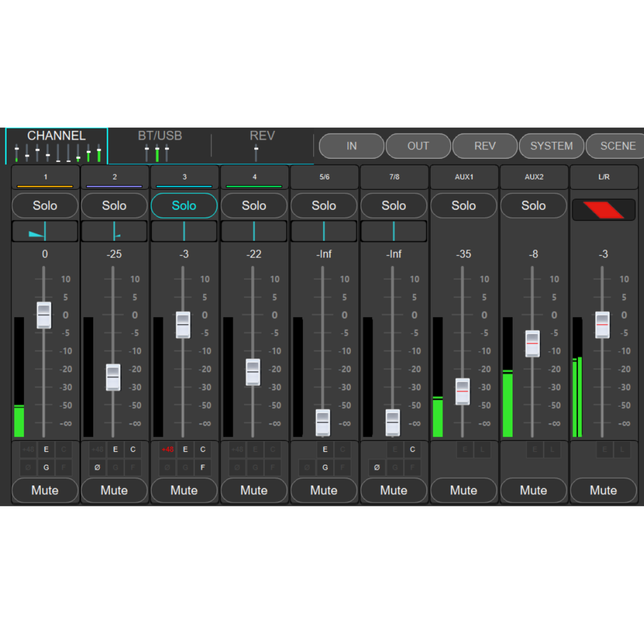Viewport: 644px width, 644px height.
Task: Disable the highlighted Solo on channel 3
Action: point(184,206)
